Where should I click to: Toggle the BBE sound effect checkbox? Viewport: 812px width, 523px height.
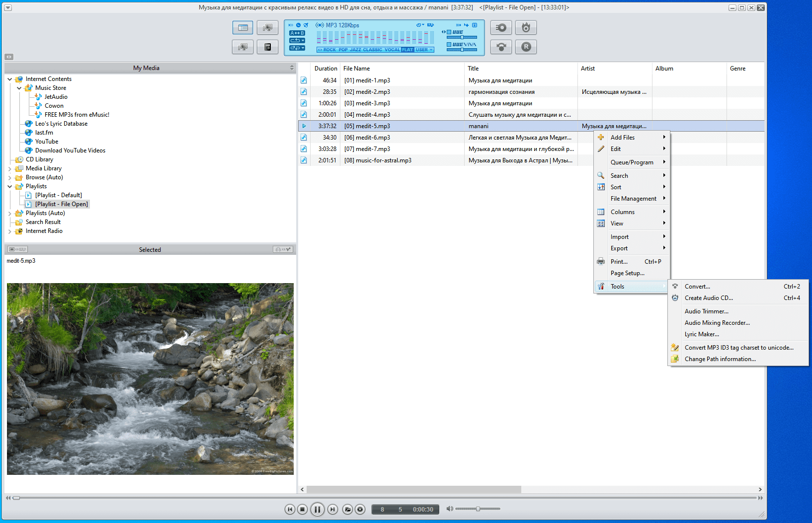pos(449,32)
